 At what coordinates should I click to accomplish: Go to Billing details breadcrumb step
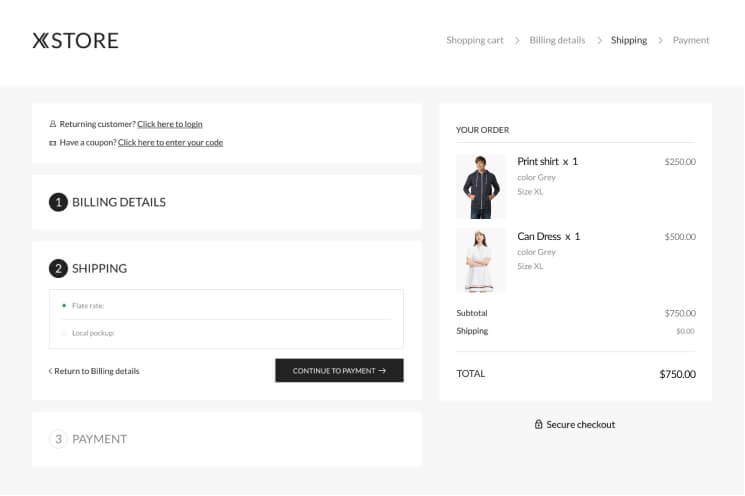click(557, 40)
